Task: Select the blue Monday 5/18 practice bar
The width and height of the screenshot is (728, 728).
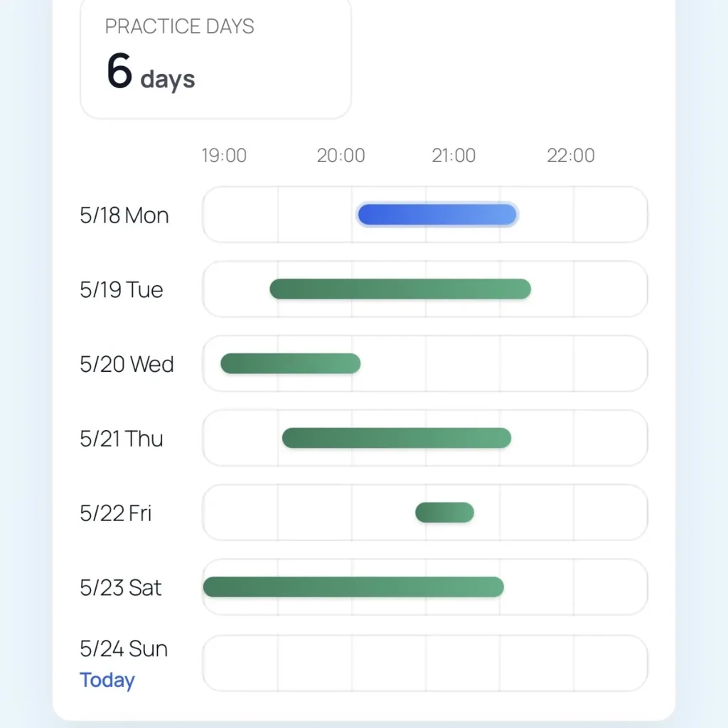Action: (437, 215)
